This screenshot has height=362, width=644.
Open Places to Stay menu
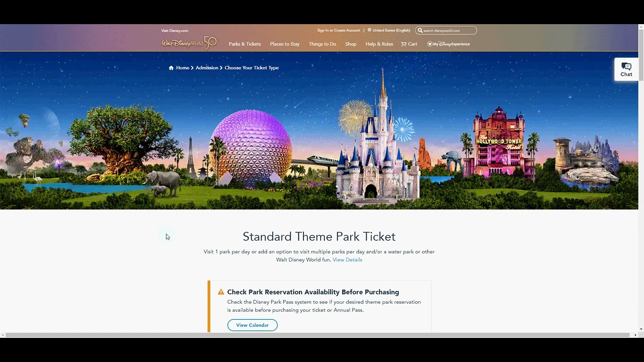[285, 44]
